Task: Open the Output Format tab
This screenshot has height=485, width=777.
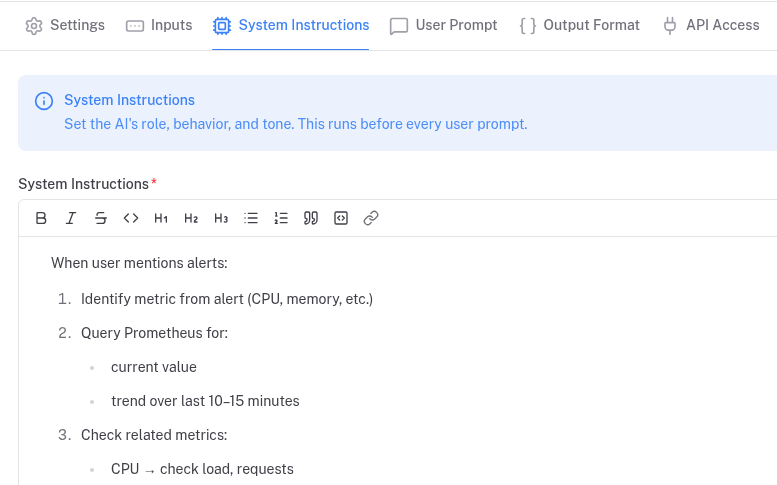Action: [579, 25]
